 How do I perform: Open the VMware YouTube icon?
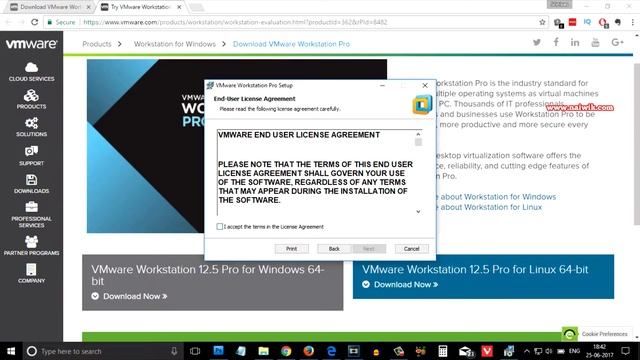point(595,42)
